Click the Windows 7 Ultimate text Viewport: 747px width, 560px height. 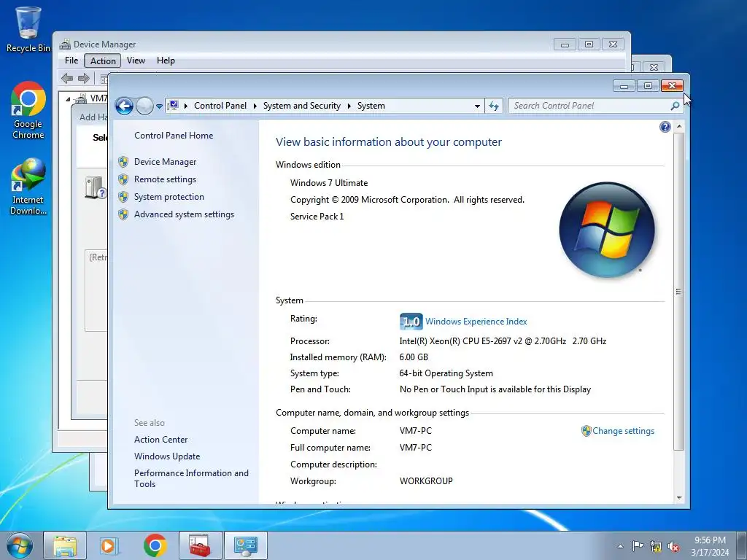[329, 183]
